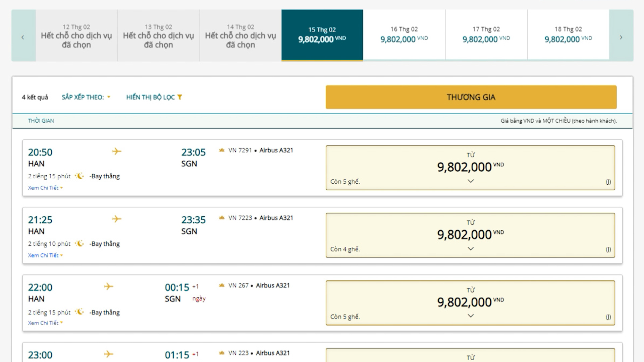
Task: Go to previous dates with left arrow
Action: (x=23, y=36)
